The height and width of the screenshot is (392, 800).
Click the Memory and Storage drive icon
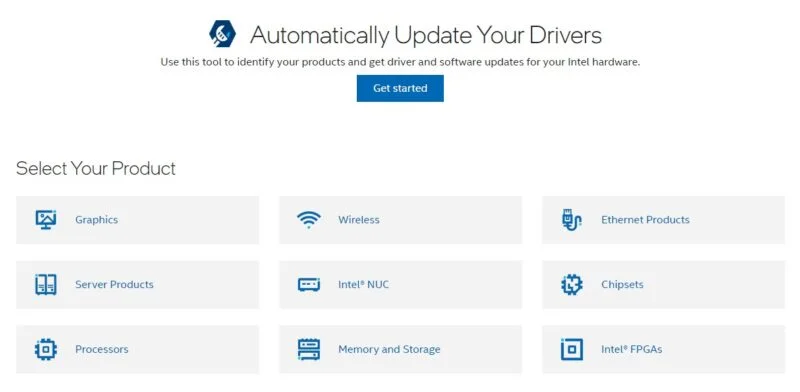click(309, 349)
